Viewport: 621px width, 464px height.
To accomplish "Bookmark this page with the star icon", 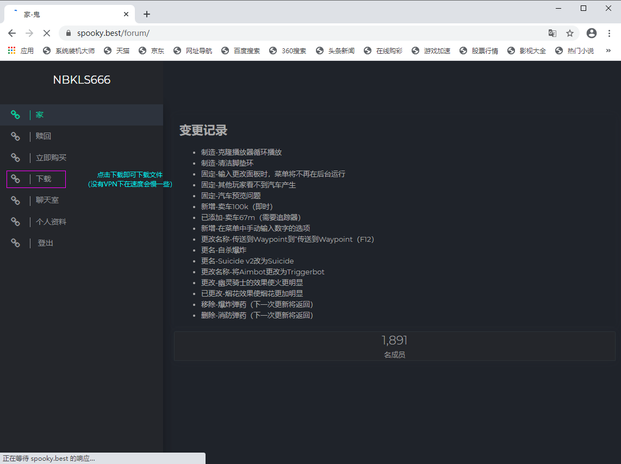I will [x=570, y=33].
